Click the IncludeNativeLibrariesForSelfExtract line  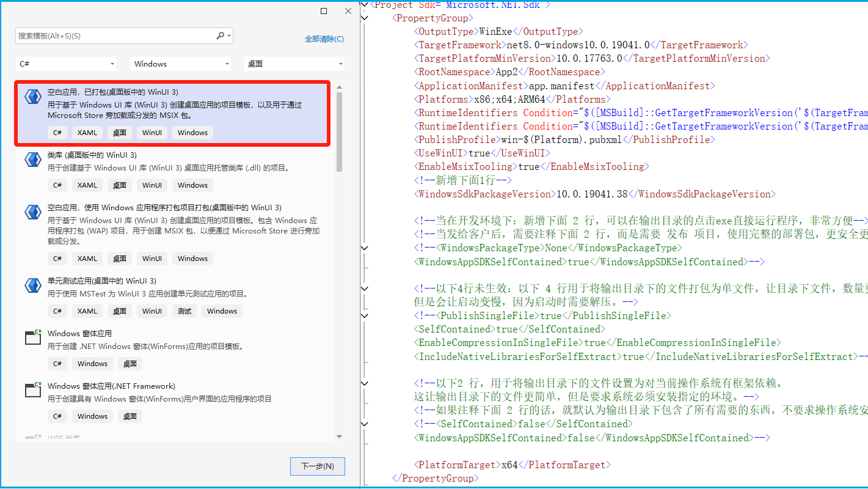tap(641, 356)
